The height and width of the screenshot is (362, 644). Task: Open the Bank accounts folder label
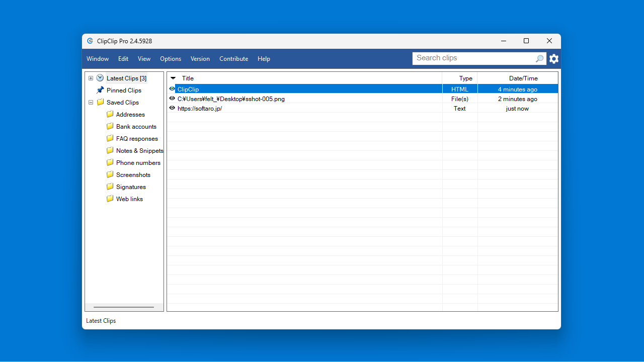pos(136,126)
